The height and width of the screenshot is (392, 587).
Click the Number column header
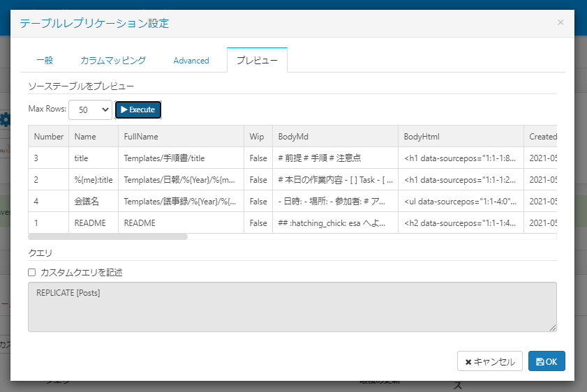point(48,137)
